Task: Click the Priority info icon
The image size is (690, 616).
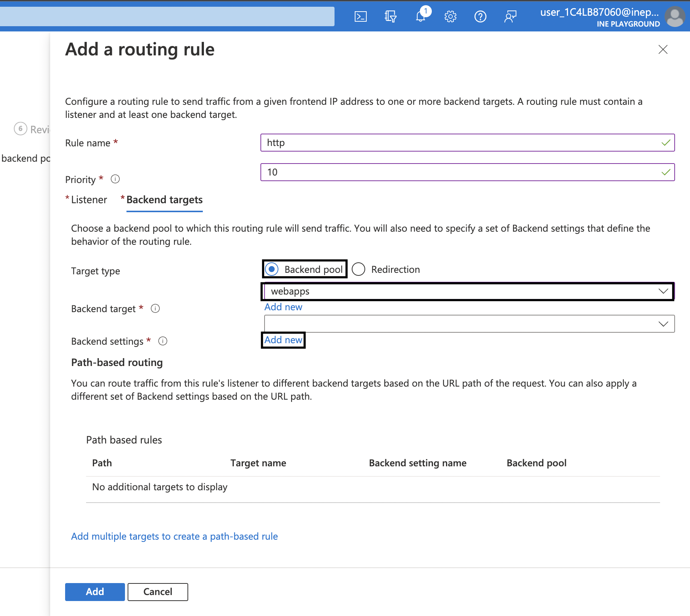Action: (x=115, y=179)
